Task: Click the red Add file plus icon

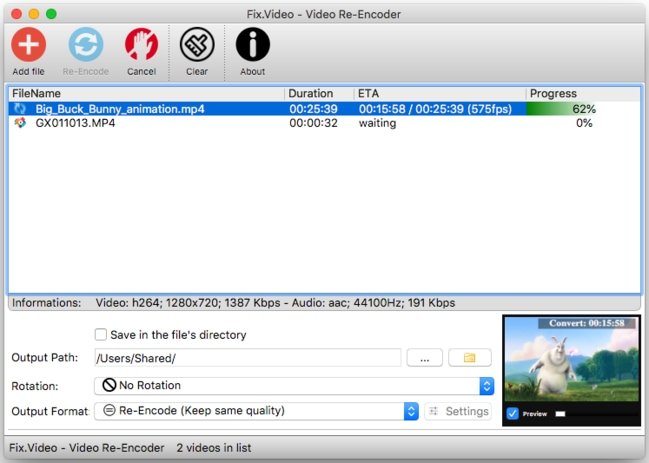Action: [28, 44]
